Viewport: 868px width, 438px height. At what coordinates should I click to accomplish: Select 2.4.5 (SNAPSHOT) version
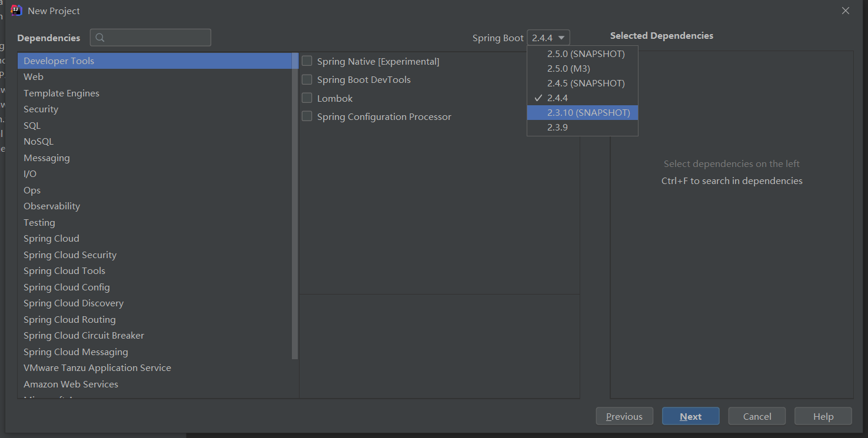[x=585, y=83]
